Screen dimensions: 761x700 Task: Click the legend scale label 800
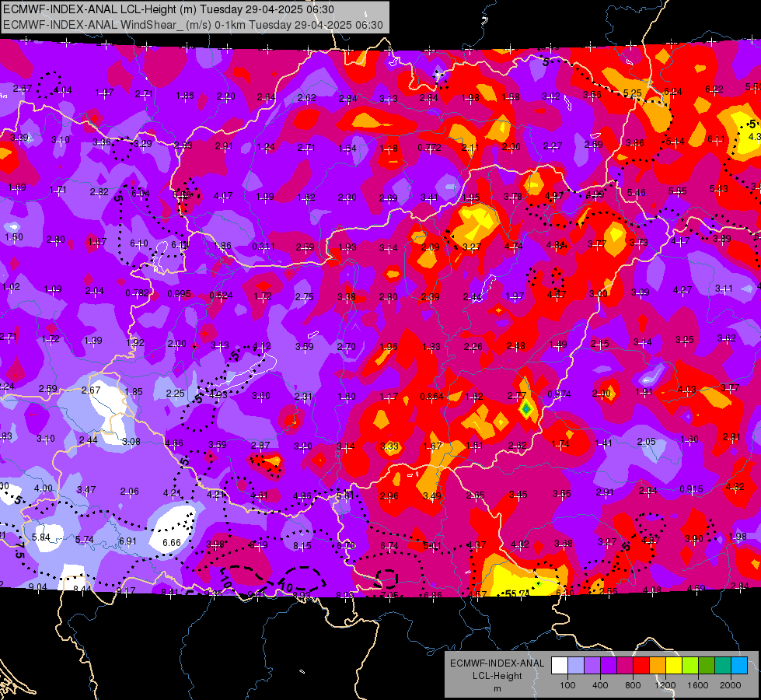(x=633, y=685)
